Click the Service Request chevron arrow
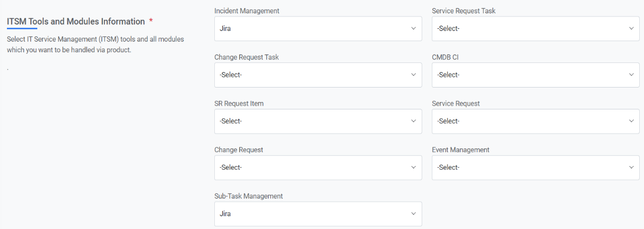Image resolution: width=644 pixels, height=229 pixels. tap(631, 121)
